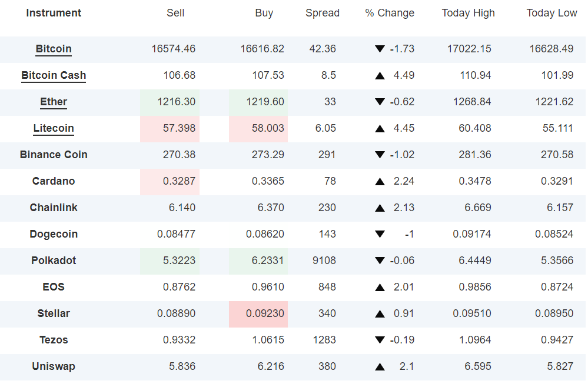
Task: Select Chainlink sell price 6.140
Action: pyautogui.click(x=182, y=208)
